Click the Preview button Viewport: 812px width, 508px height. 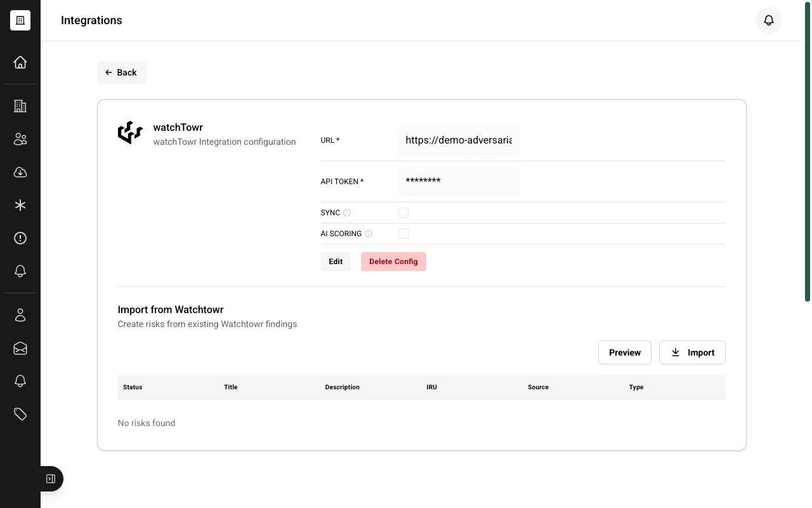625,352
